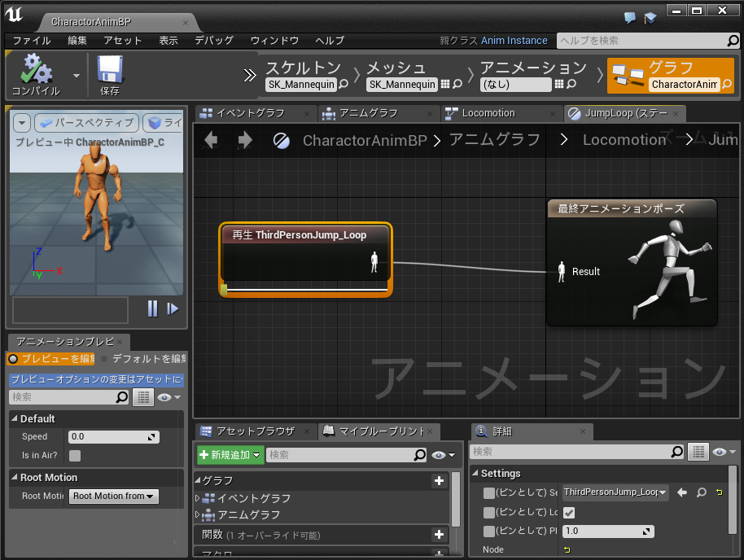Viewport: 744px width, 560px height.
Task: Find the CharactorAnim graph asset in content browser
Action: (727, 84)
